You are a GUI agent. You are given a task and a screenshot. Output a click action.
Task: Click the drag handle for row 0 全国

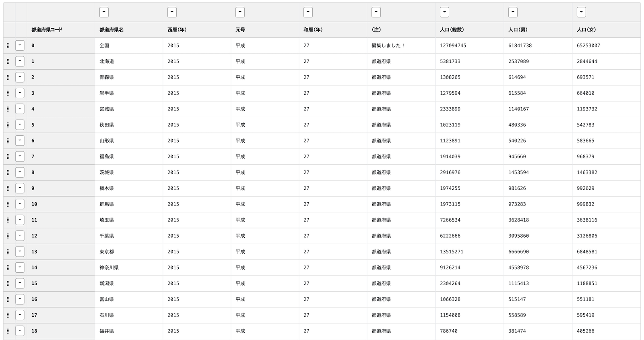tap(8, 46)
